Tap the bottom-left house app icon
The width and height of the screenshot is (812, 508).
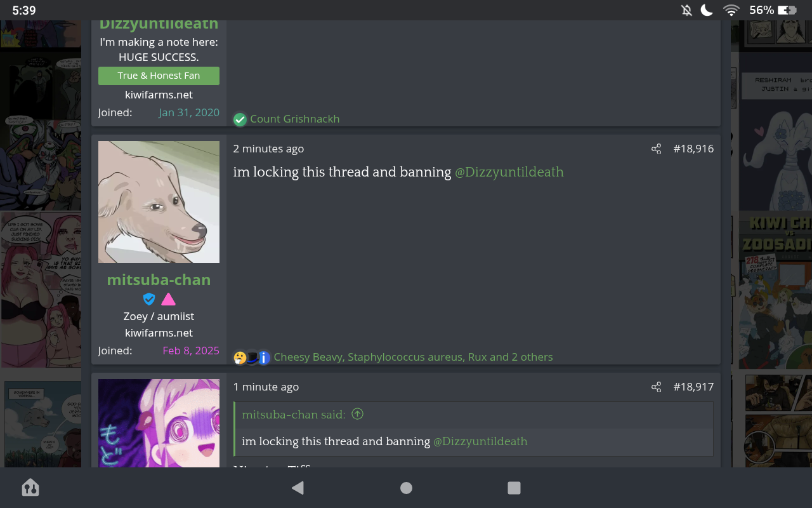click(x=30, y=488)
